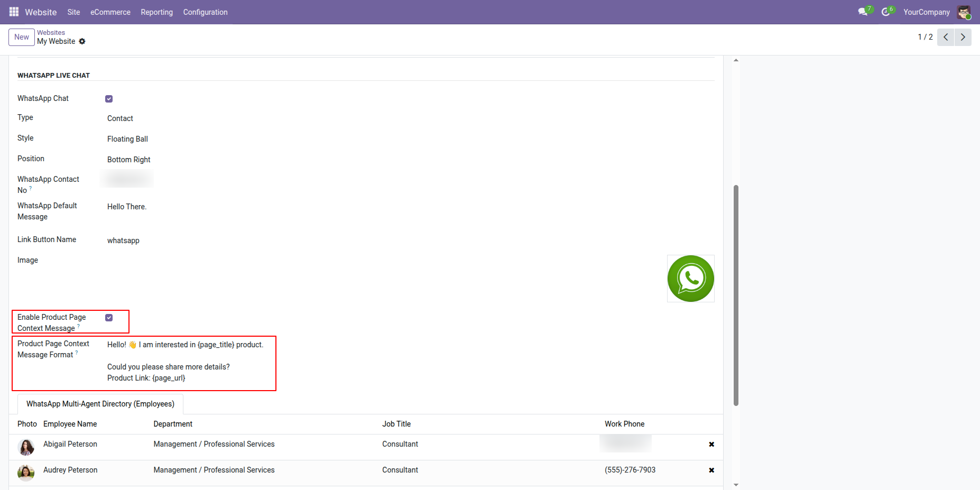Click the help mark beside Message Format
Screen dimensions: 980x490
tap(77, 352)
